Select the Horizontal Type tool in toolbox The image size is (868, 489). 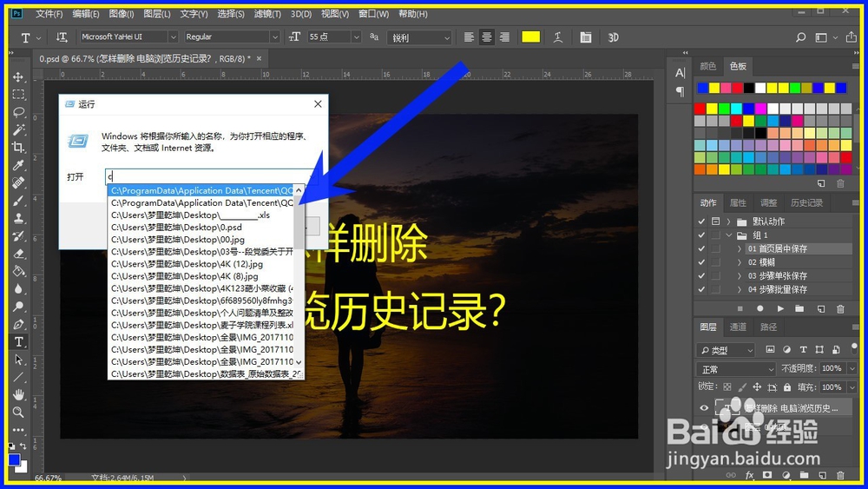pos(18,341)
